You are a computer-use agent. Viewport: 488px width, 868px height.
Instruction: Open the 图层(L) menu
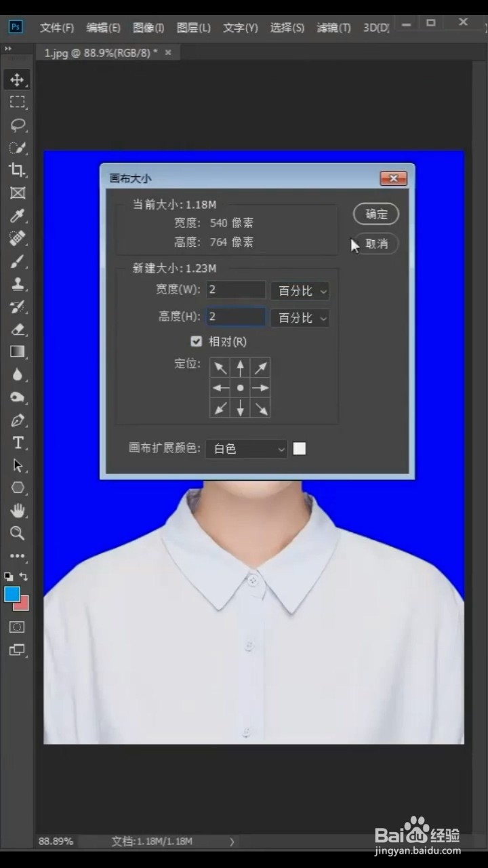pos(193,28)
